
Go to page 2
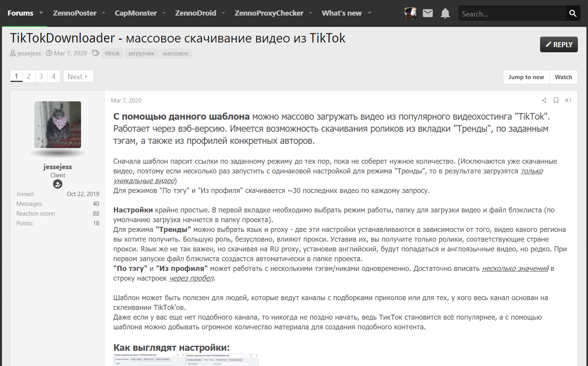29,76
